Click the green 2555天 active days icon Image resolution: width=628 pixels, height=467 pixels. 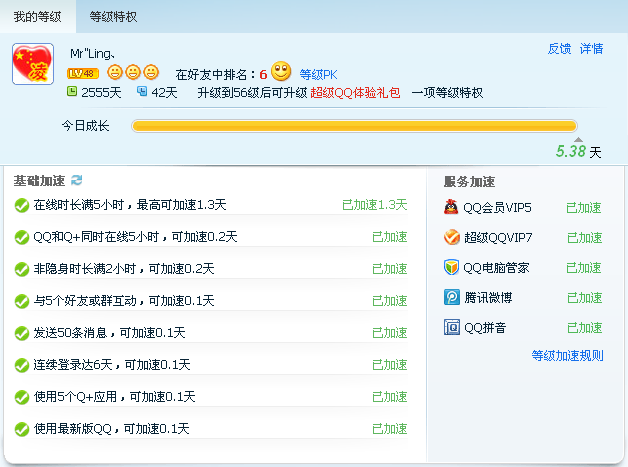point(71,91)
